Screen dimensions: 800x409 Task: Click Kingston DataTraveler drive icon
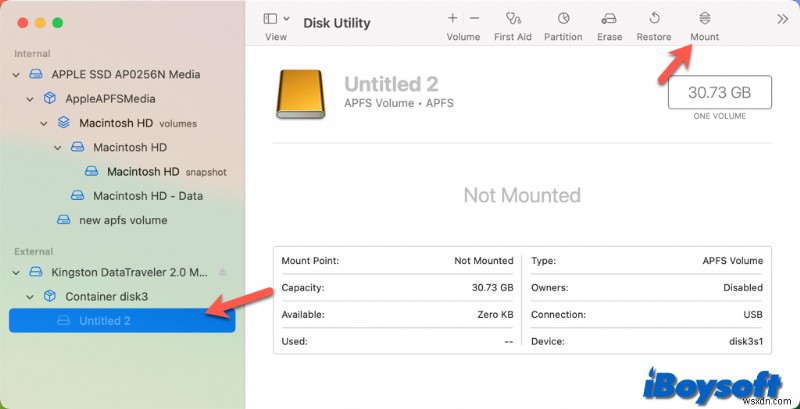[x=35, y=272]
